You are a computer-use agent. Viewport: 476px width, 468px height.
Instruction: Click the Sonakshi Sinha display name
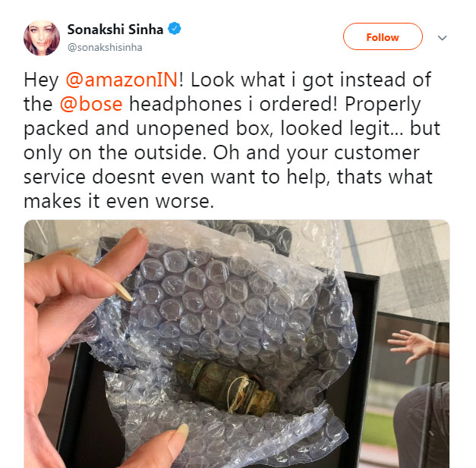[x=115, y=30]
